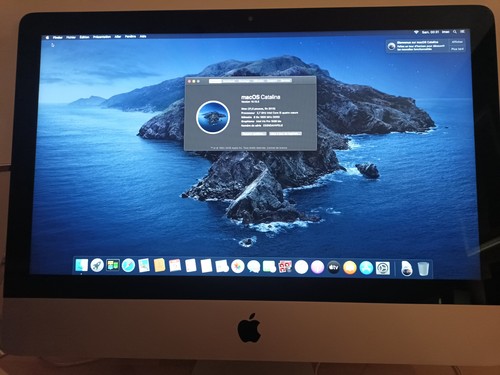The width and height of the screenshot is (500, 375).
Task: Open the Trash in the Dock
Action: [x=423, y=269]
